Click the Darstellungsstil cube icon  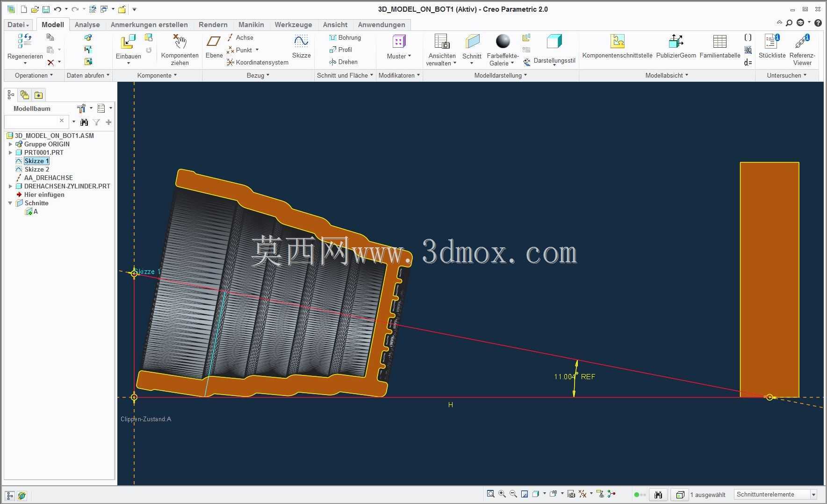click(554, 42)
